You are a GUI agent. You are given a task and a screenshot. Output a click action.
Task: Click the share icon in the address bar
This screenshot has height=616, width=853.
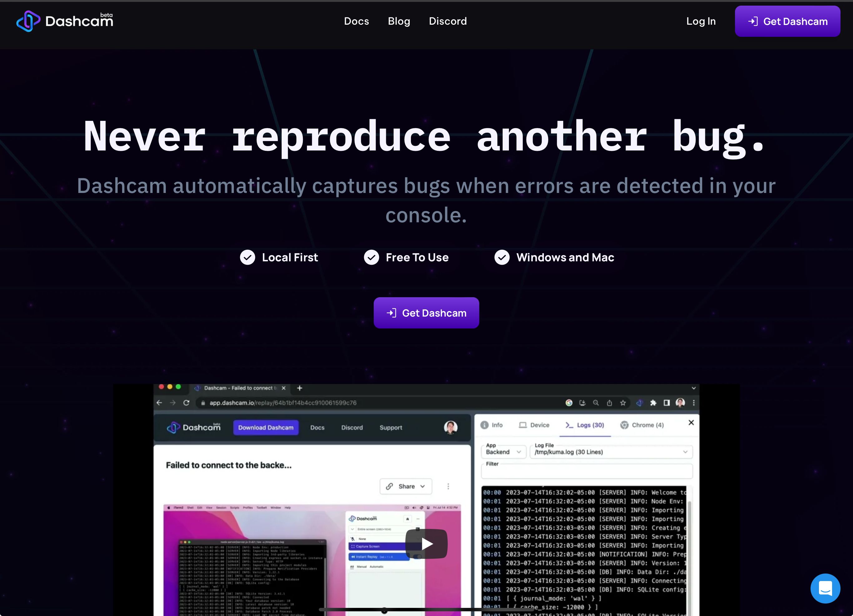point(610,403)
